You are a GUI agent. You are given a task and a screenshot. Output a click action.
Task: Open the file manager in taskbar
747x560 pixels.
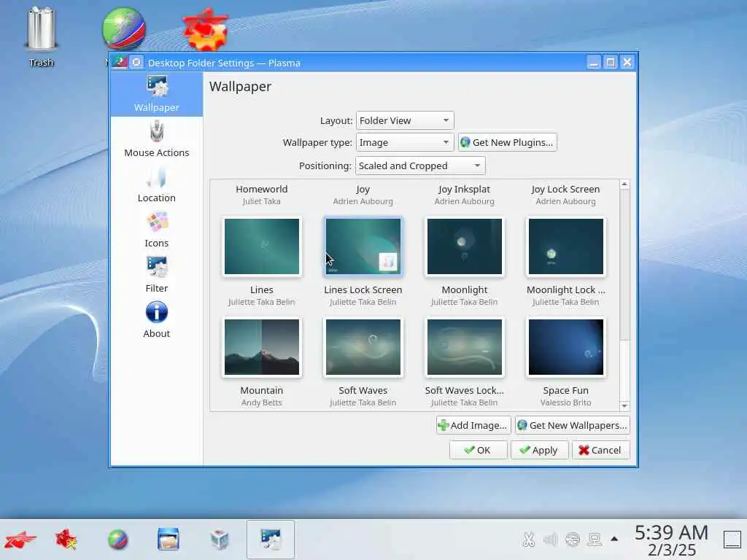pos(169,539)
